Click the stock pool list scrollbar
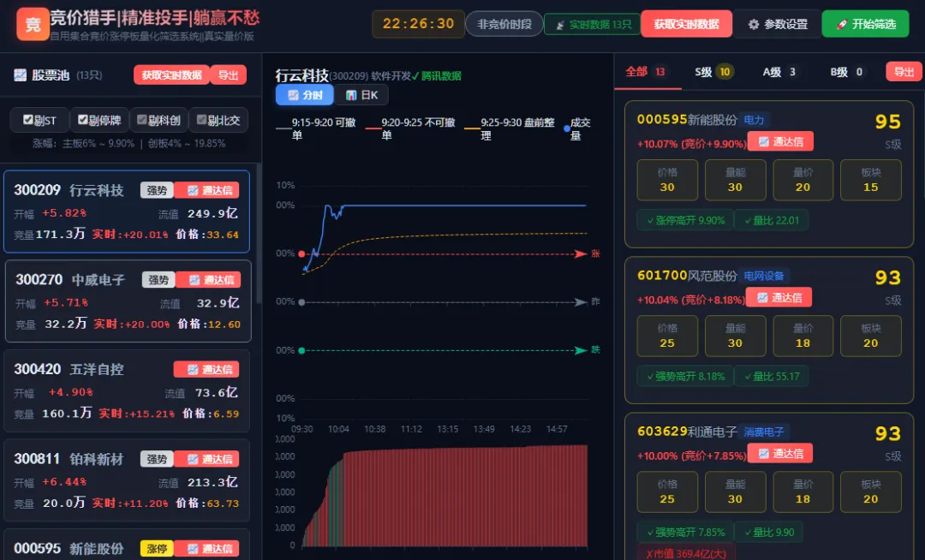The height and width of the screenshot is (560, 925). (x=259, y=233)
